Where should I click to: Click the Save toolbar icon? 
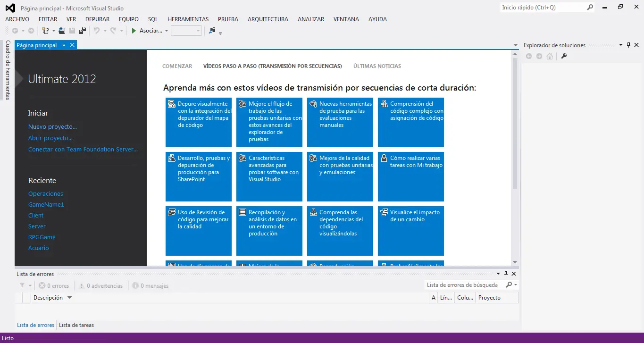(72, 31)
